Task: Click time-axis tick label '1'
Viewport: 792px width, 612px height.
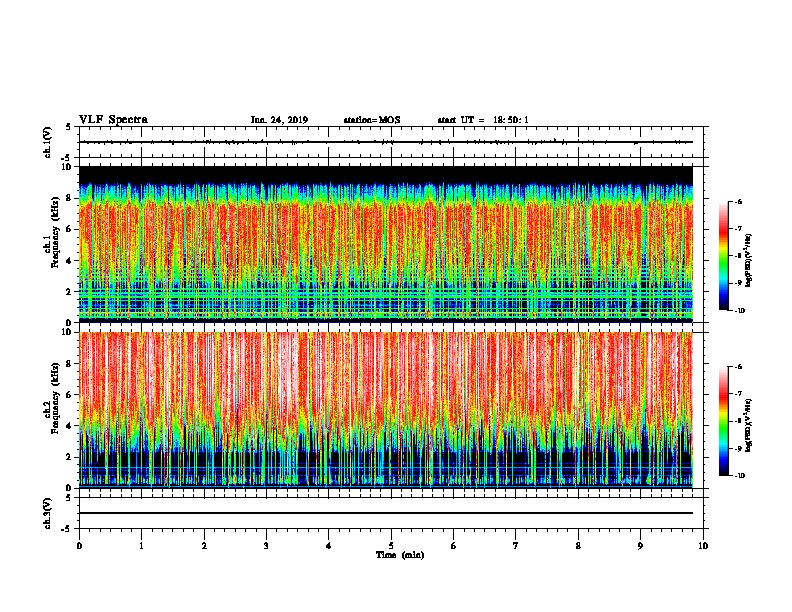Action: coord(141,546)
